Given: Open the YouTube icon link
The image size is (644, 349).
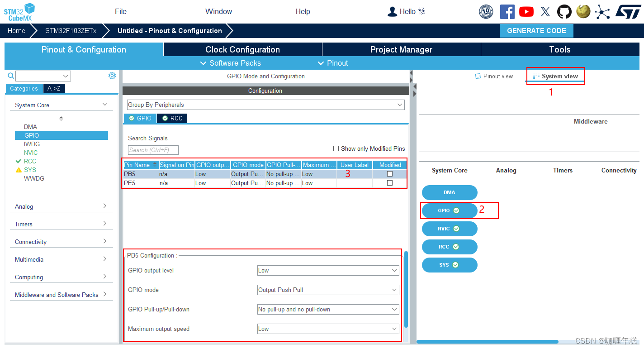Looking at the screenshot, I should tap(526, 12).
